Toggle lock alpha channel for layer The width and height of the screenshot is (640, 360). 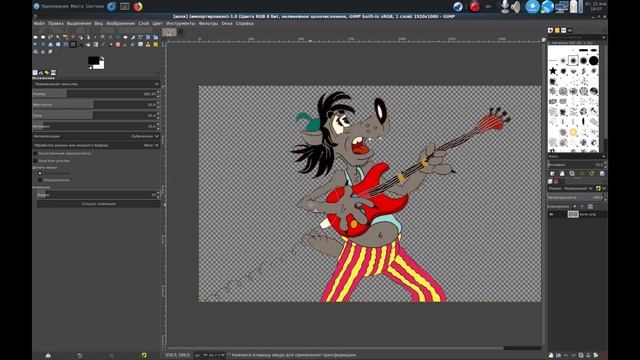[x=591, y=206]
